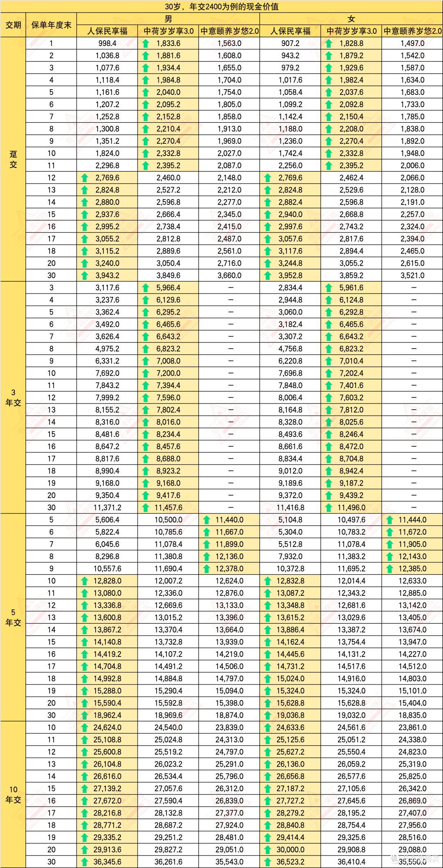Click the cell value 23,839.0
443x868 pixels.
coord(229,728)
